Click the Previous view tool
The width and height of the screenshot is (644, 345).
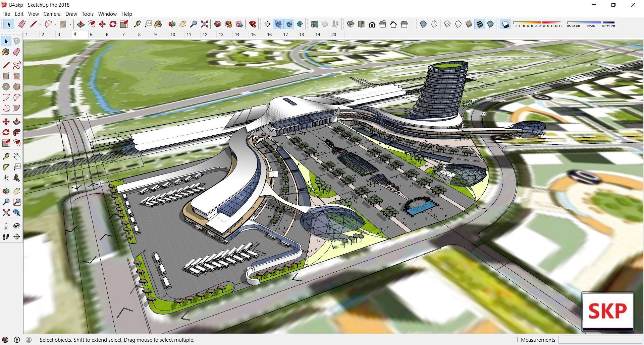tap(17, 213)
